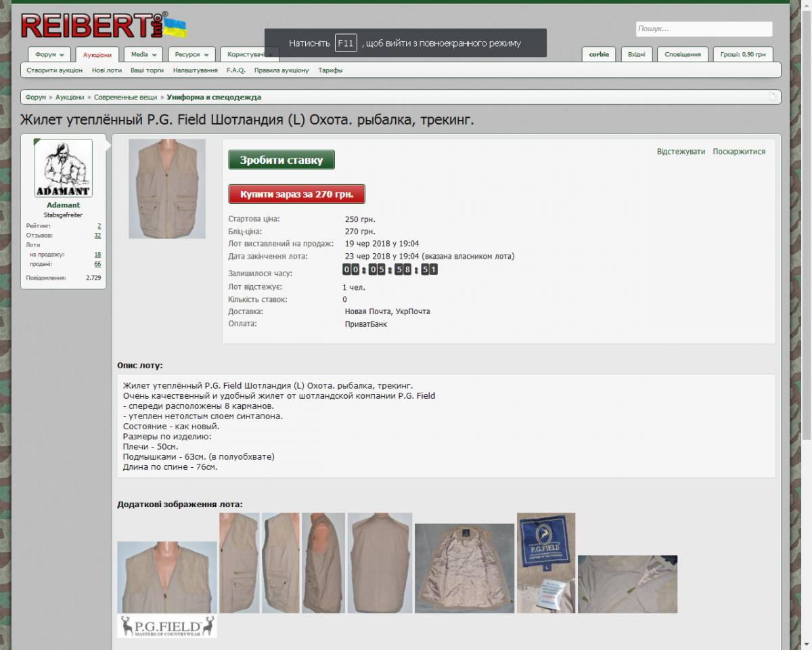Open seller sold lots count 66

97,264
